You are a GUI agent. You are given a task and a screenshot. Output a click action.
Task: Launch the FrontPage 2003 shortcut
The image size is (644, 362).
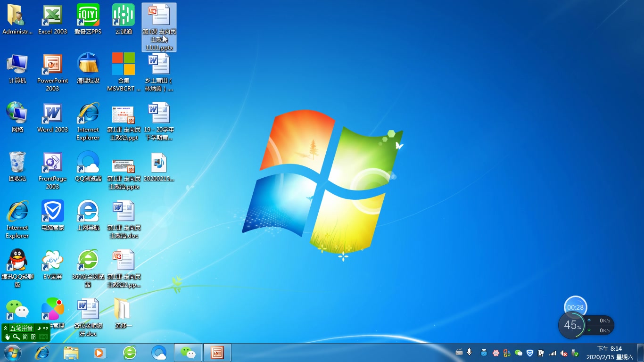click(x=52, y=170)
